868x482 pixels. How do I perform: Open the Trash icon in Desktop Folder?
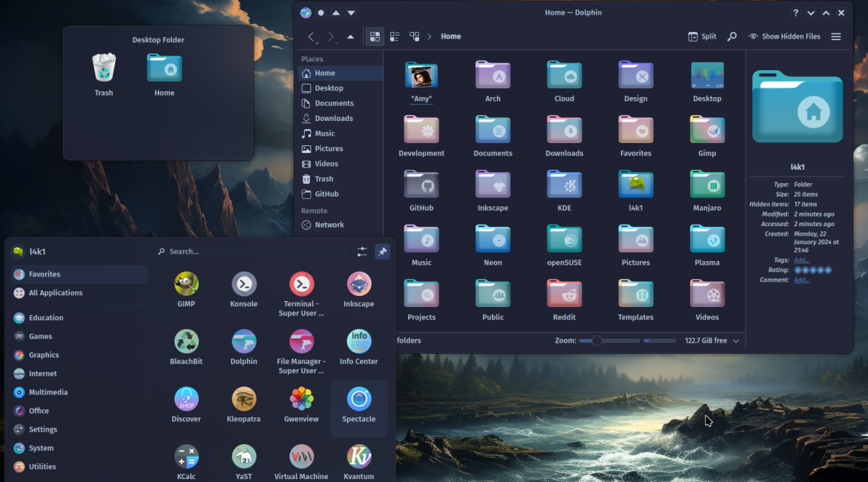tap(104, 74)
